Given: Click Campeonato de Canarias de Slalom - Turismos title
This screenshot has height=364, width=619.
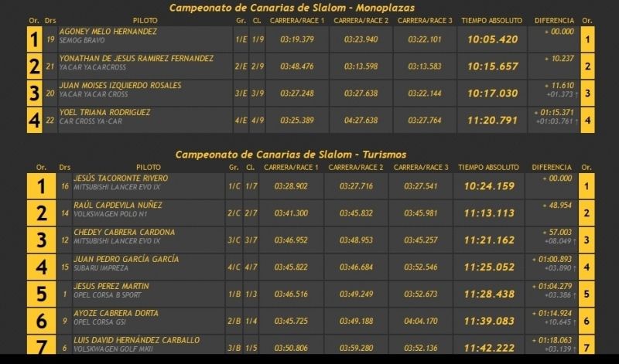Looking at the screenshot, I should coord(291,155).
